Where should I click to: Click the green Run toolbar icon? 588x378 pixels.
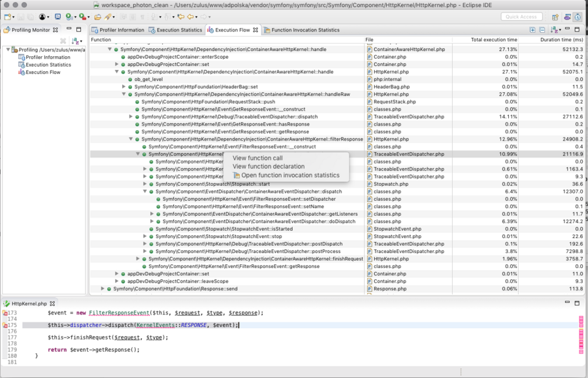(69, 17)
